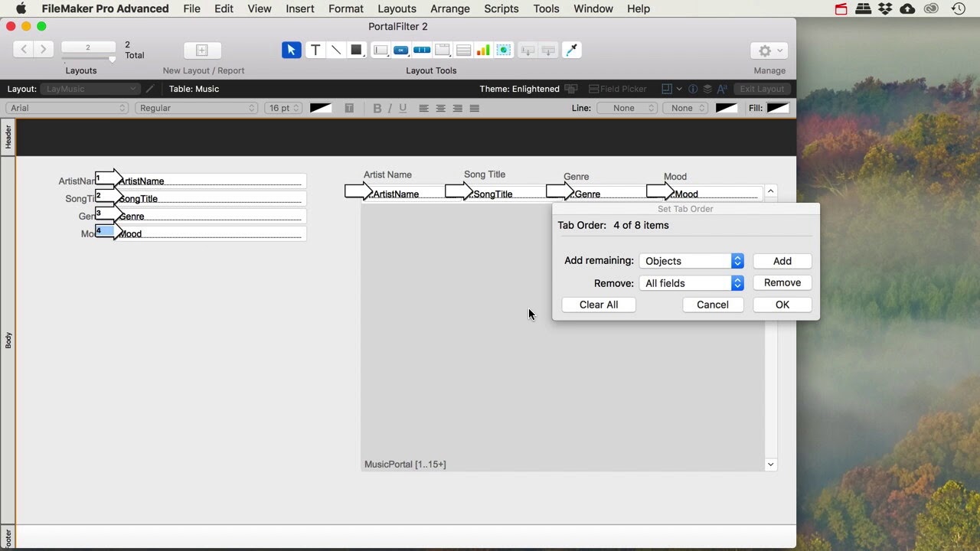The height and width of the screenshot is (551, 980).
Task: Click Cancel in Set Tab Order
Action: 713,305
